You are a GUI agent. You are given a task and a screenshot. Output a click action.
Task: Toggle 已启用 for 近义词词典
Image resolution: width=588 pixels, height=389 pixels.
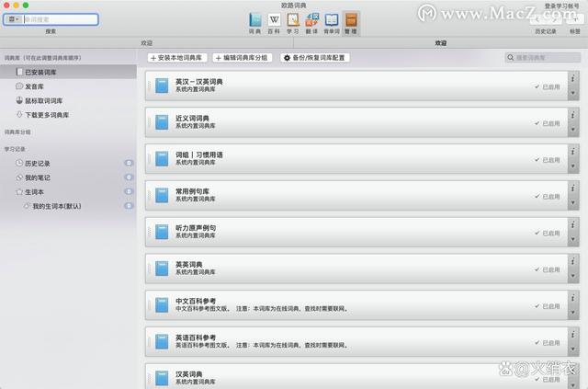click(x=548, y=123)
